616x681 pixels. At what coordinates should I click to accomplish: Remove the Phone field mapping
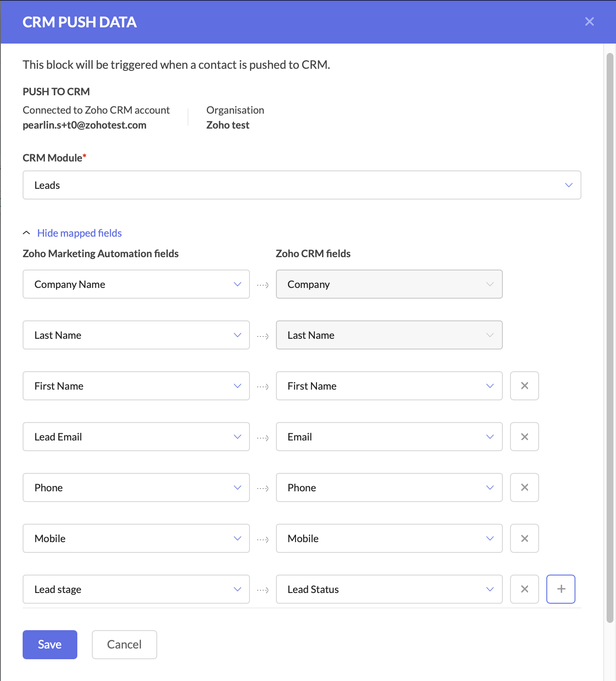[525, 487]
